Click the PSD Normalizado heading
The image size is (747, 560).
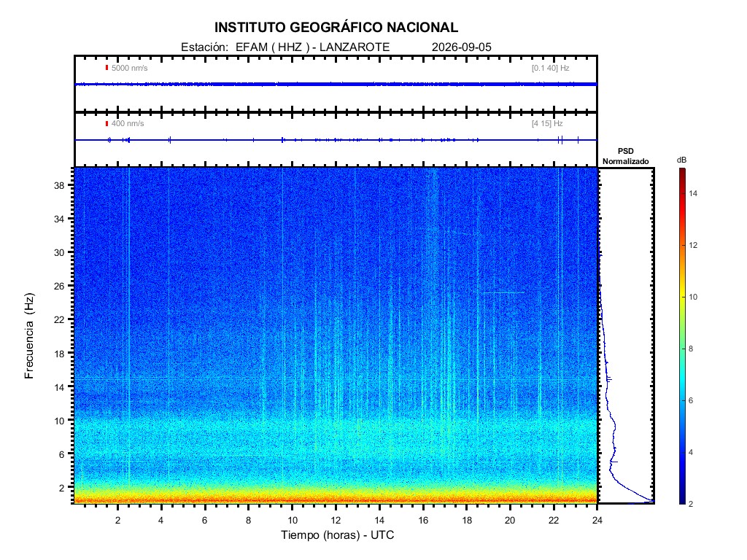pos(625,156)
